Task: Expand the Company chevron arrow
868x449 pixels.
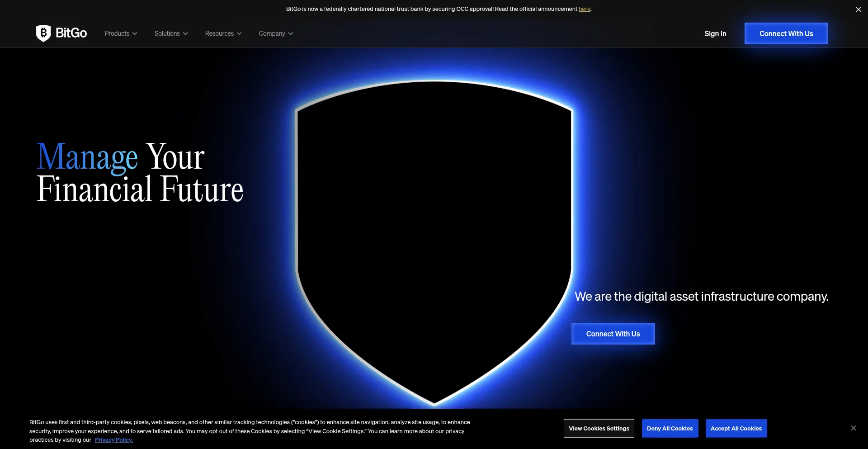Action: click(291, 33)
